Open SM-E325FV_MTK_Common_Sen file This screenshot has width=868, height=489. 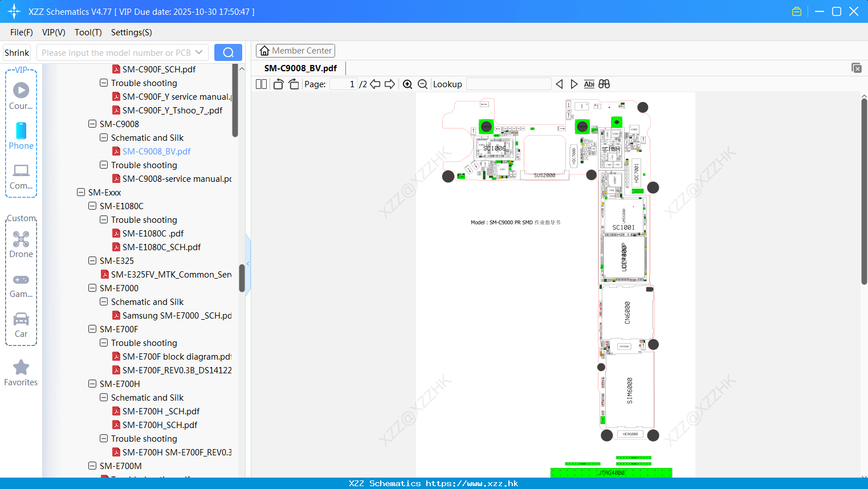coord(166,274)
